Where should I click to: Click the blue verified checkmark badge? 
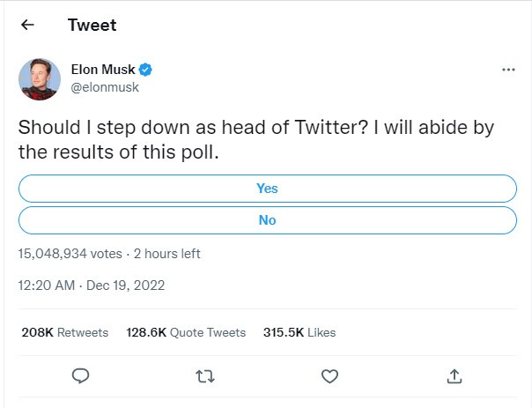point(145,70)
